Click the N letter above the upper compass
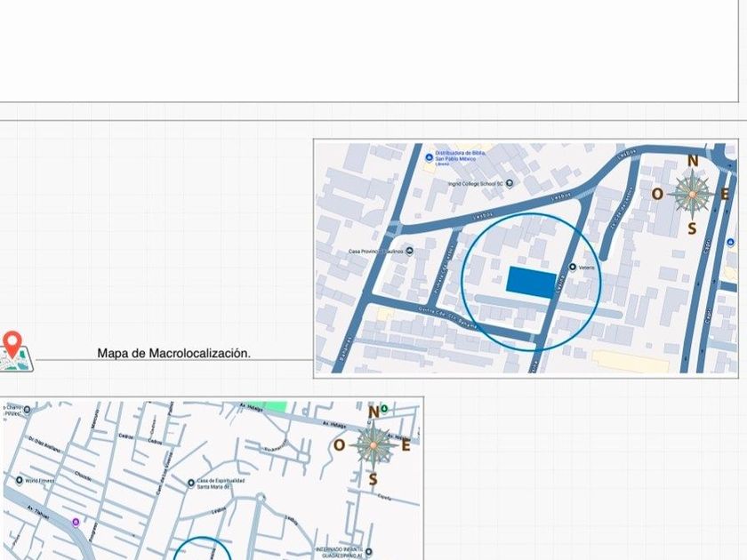Viewport: 747px width, 560px height. click(x=693, y=161)
